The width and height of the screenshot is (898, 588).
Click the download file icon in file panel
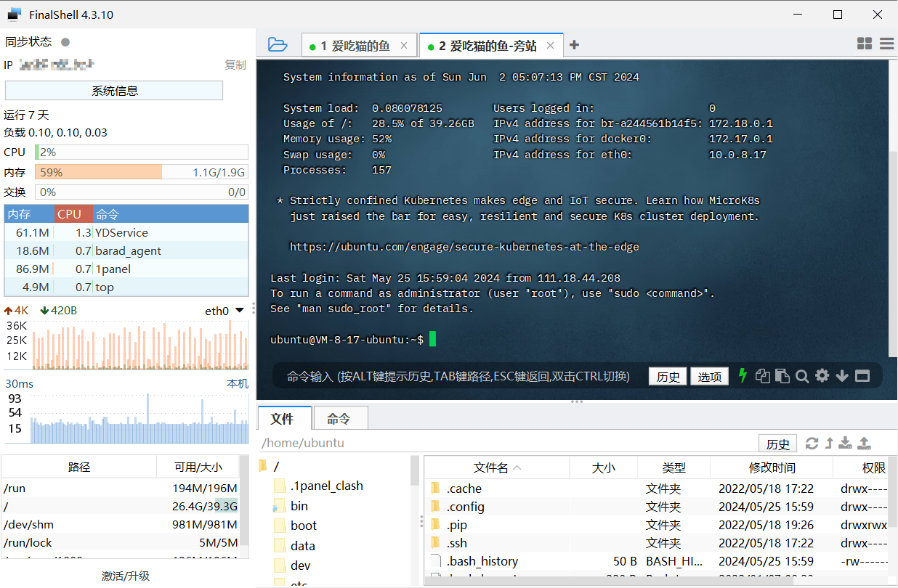[845, 443]
